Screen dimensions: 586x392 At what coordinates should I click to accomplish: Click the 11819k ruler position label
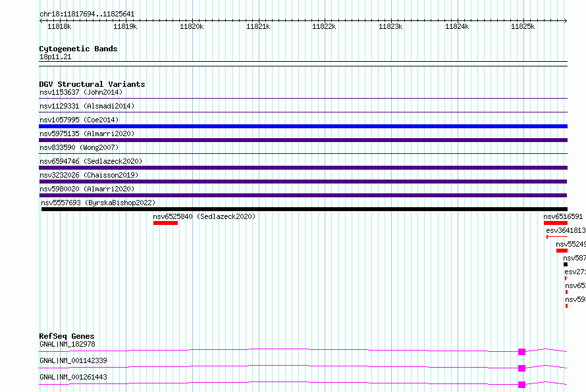125,26
